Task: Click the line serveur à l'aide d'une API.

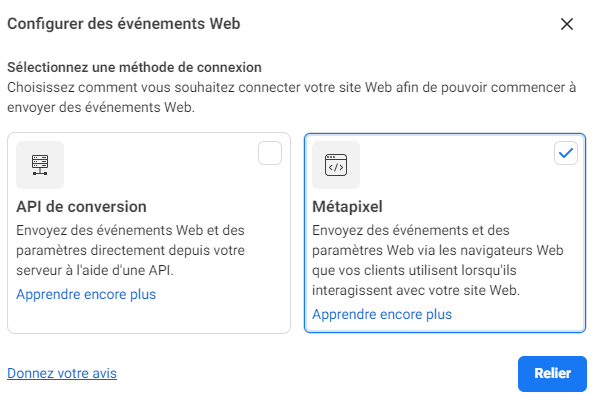Action: click(95, 270)
